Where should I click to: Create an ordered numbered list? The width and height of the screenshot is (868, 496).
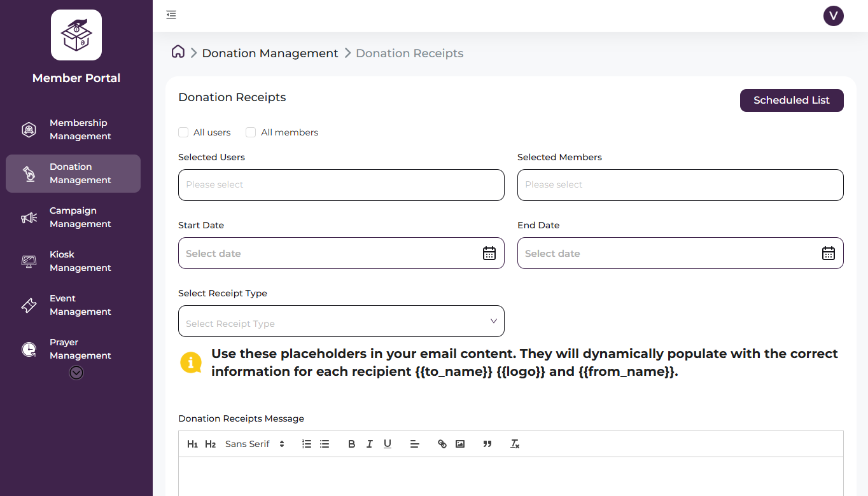click(x=307, y=444)
